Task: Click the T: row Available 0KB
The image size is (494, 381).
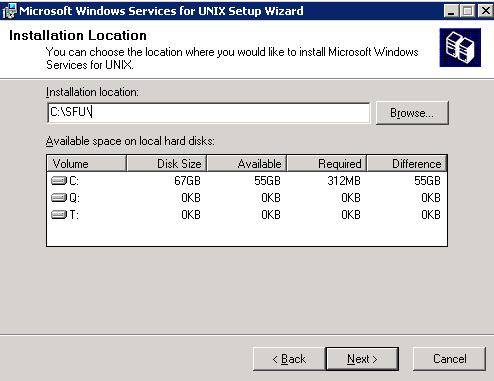Action: click(271, 215)
